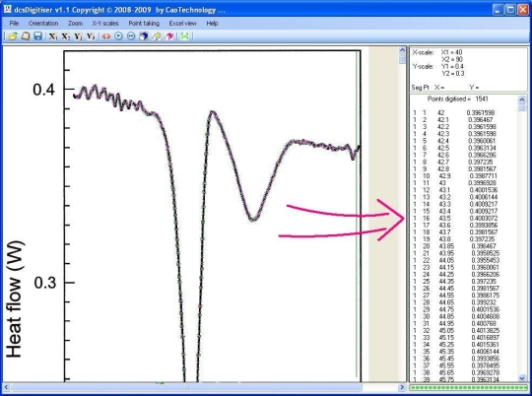532x396 pixels.
Task: Close the dcsDigitiser window
Action: 522,10
